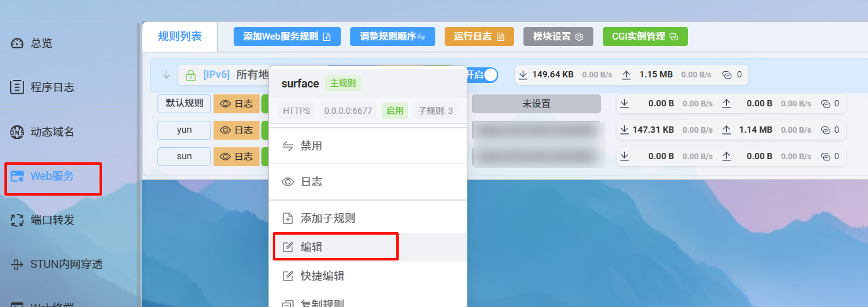
Task: Click the 子规则: 3 tag
Action: coord(435,111)
